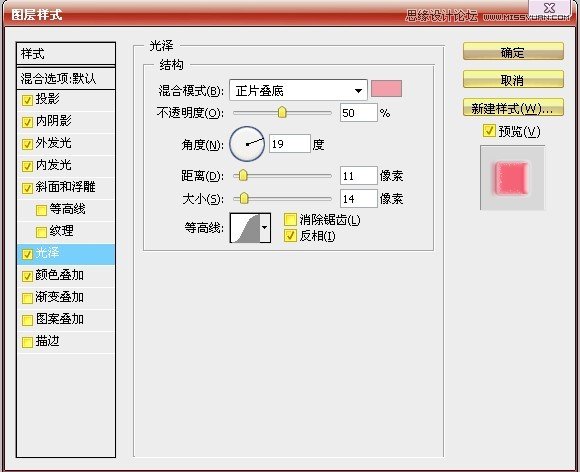Click the 新建样式(W)... button

(x=513, y=108)
